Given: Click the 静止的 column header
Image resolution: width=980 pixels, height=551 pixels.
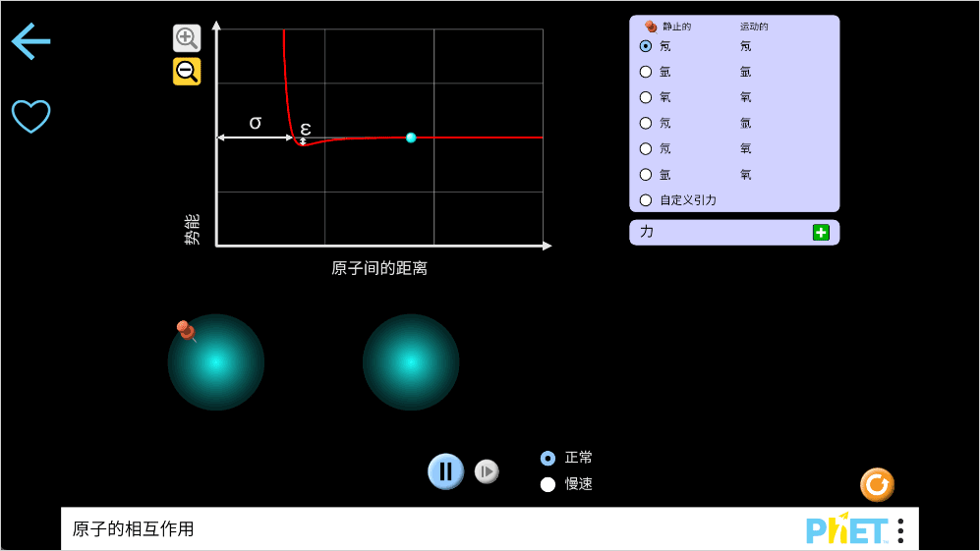Looking at the screenshot, I should coord(677,27).
